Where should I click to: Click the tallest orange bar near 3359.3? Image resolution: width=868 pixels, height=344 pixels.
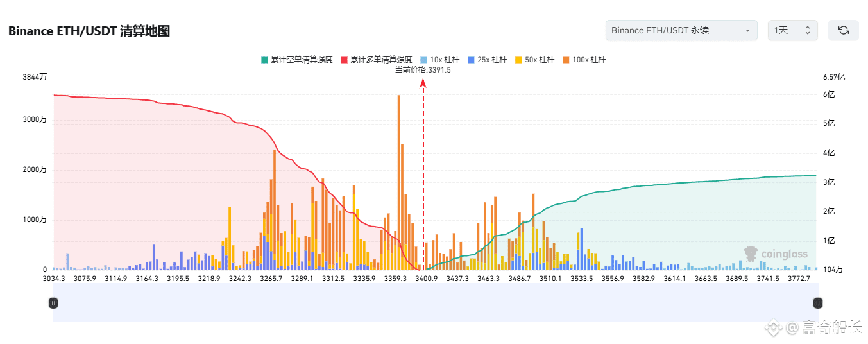[x=399, y=182]
